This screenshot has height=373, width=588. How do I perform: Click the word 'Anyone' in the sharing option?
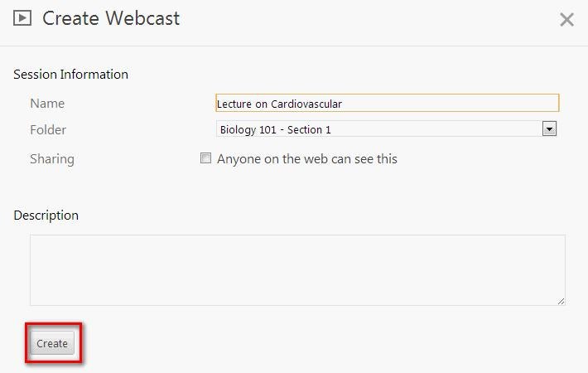(239, 159)
